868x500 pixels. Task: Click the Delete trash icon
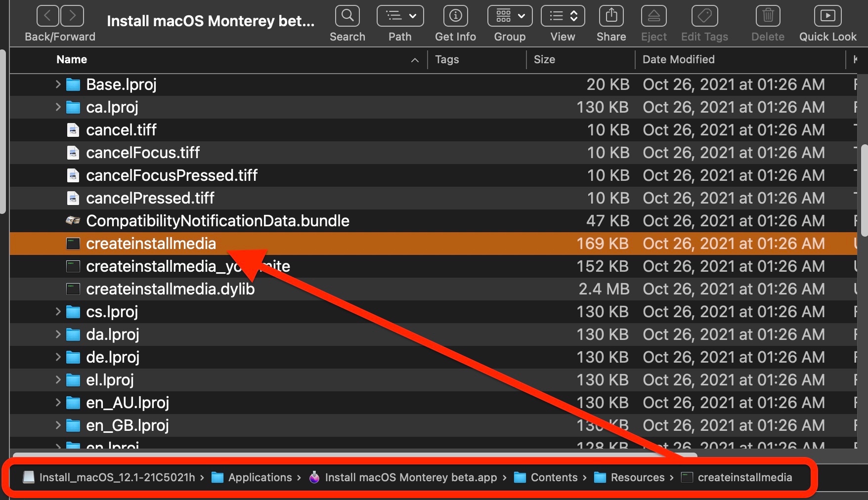(x=767, y=16)
